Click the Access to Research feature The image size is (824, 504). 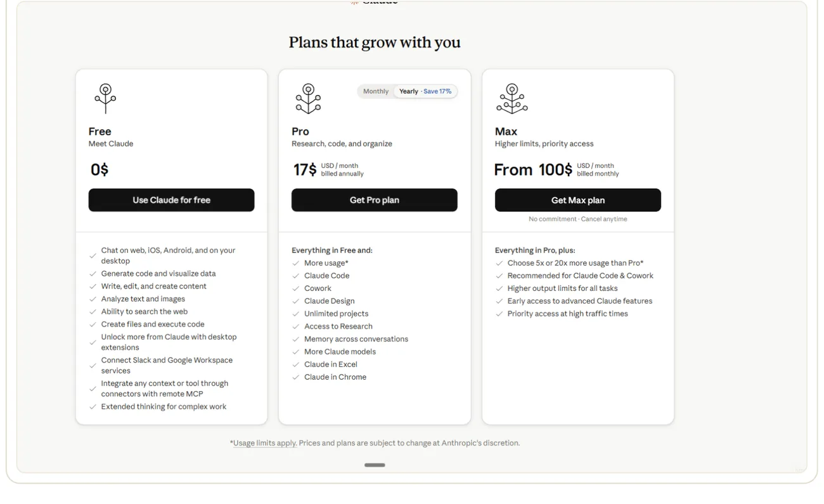(x=338, y=326)
